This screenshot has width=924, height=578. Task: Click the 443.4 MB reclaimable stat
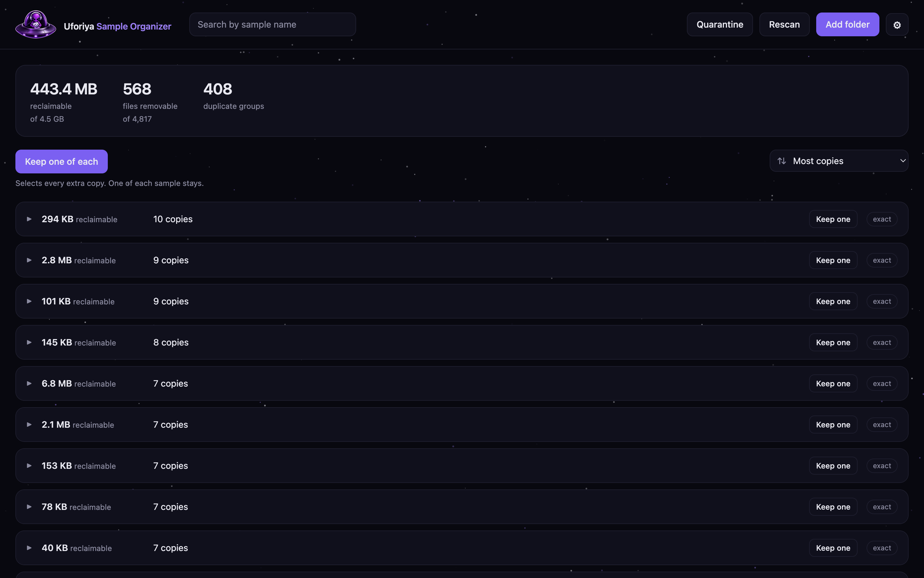coord(64,102)
